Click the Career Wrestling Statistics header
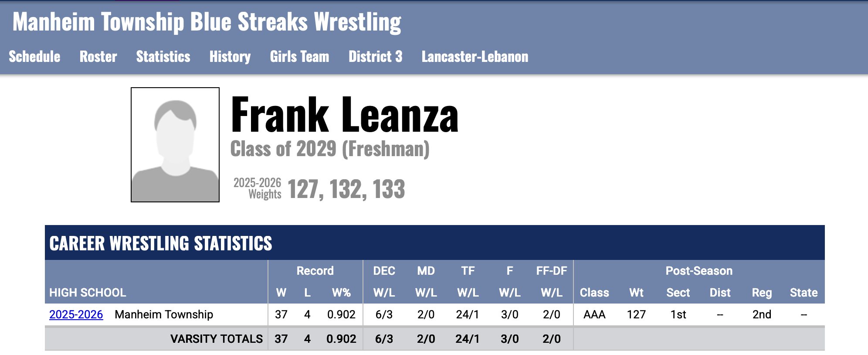The width and height of the screenshot is (868, 355). [160, 243]
